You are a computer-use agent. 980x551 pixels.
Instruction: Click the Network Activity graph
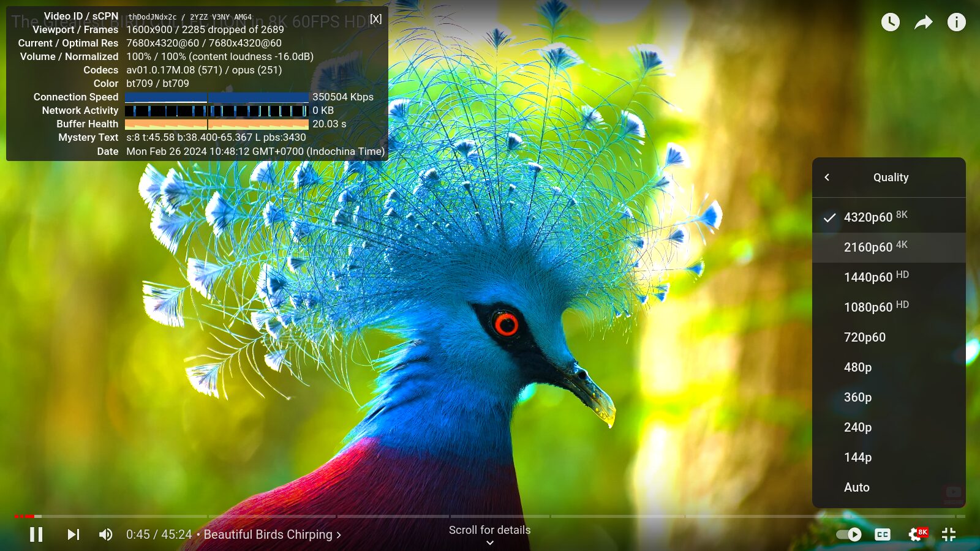[217, 111]
